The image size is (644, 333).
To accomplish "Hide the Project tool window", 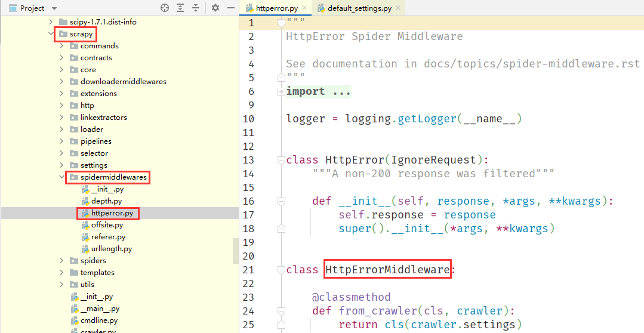I will [230, 8].
